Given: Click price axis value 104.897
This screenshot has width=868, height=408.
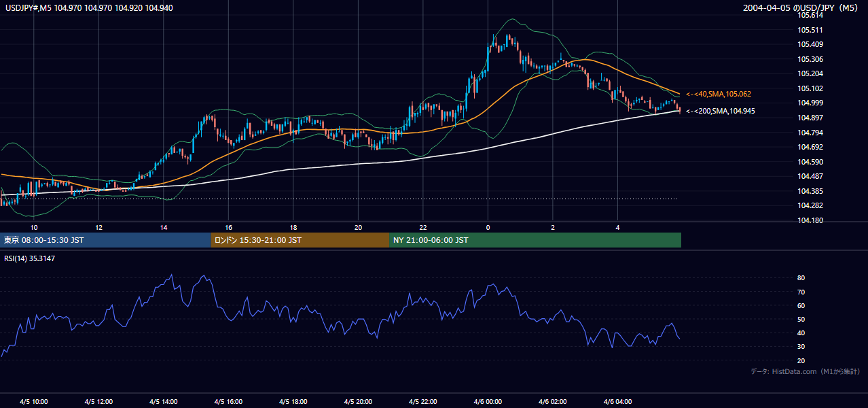Looking at the screenshot, I should tap(810, 118).
